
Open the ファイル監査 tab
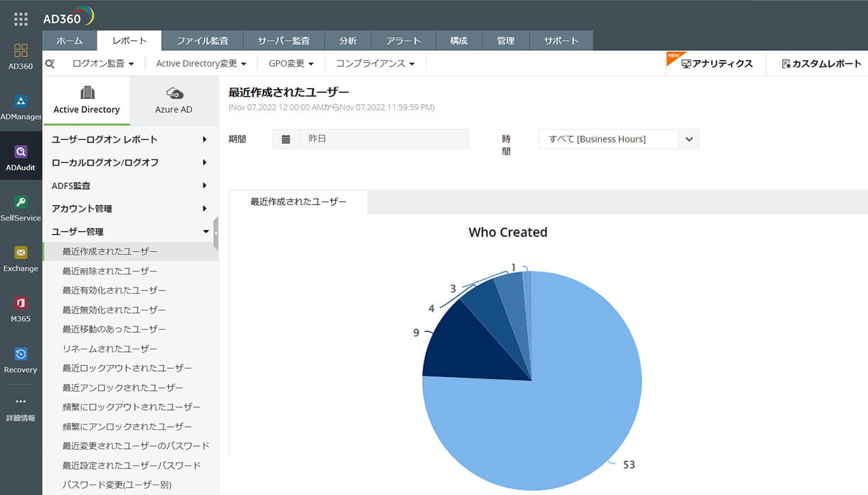click(x=203, y=40)
